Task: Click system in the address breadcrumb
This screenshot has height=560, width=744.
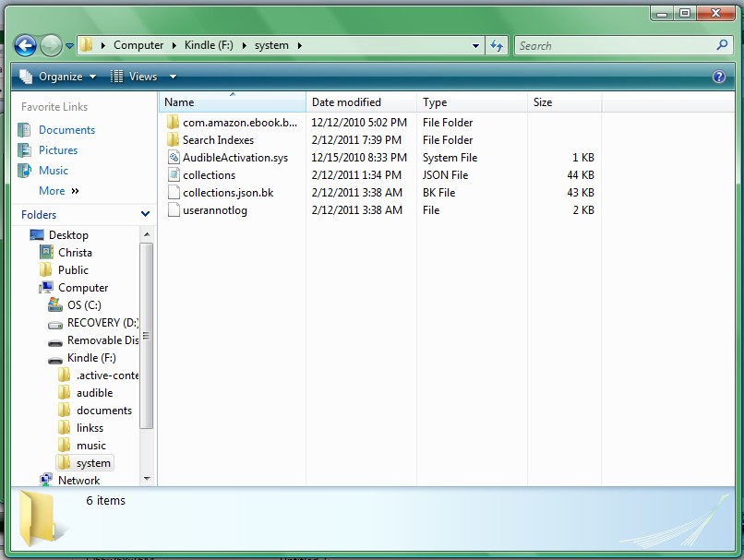Action: 271,45
